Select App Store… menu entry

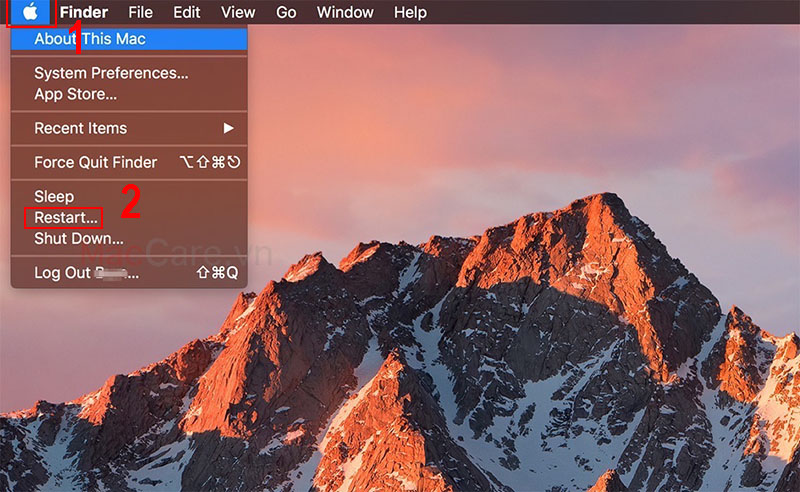point(129,94)
